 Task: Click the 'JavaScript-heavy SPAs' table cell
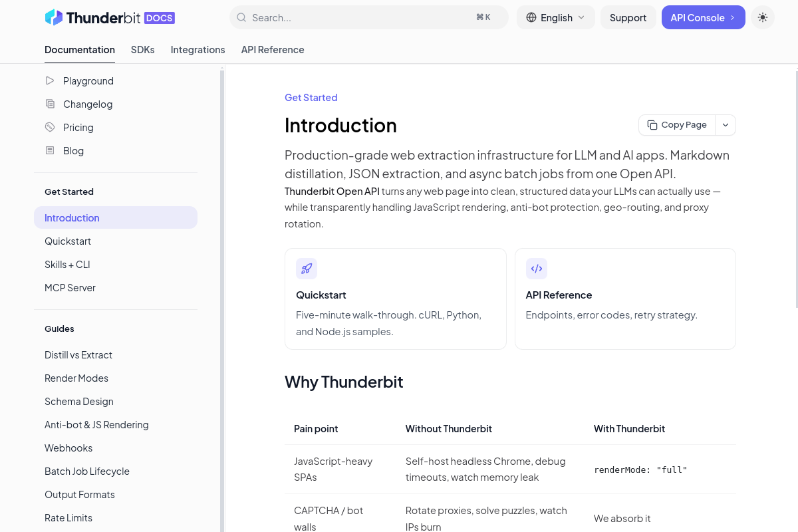(x=340, y=469)
